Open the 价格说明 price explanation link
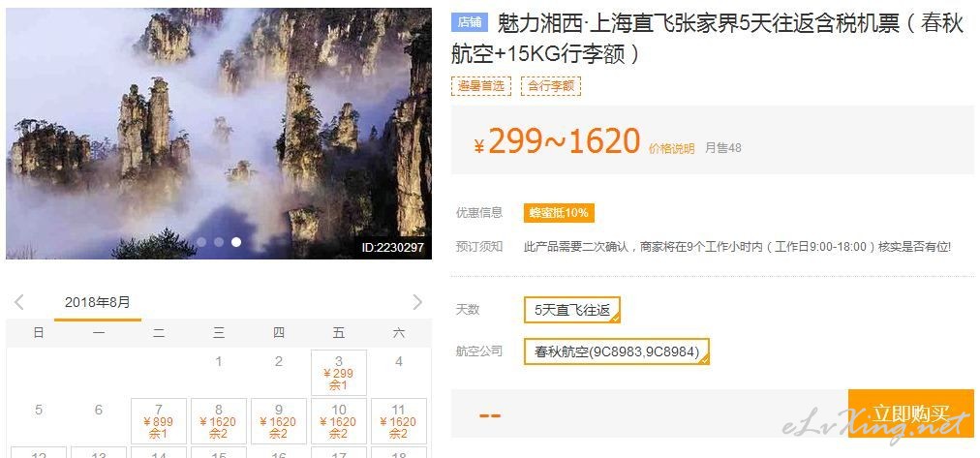The width and height of the screenshot is (980, 458). pyautogui.click(x=672, y=149)
